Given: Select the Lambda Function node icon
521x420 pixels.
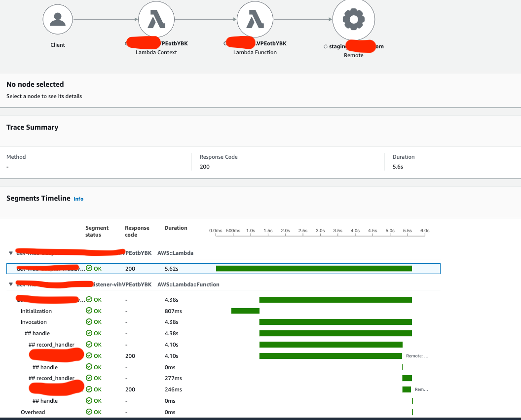Looking at the screenshot, I should click(255, 19).
